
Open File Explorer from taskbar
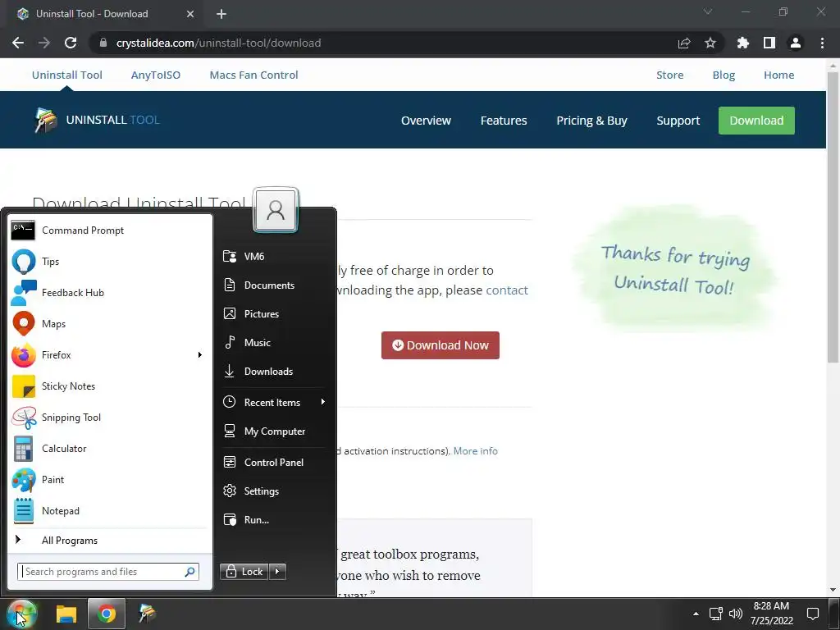pyautogui.click(x=66, y=614)
